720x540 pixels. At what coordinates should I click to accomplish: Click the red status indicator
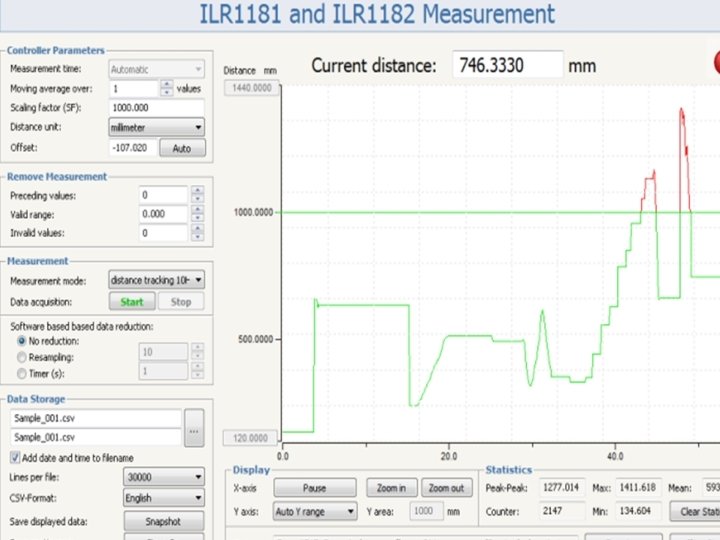coord(717,62)
